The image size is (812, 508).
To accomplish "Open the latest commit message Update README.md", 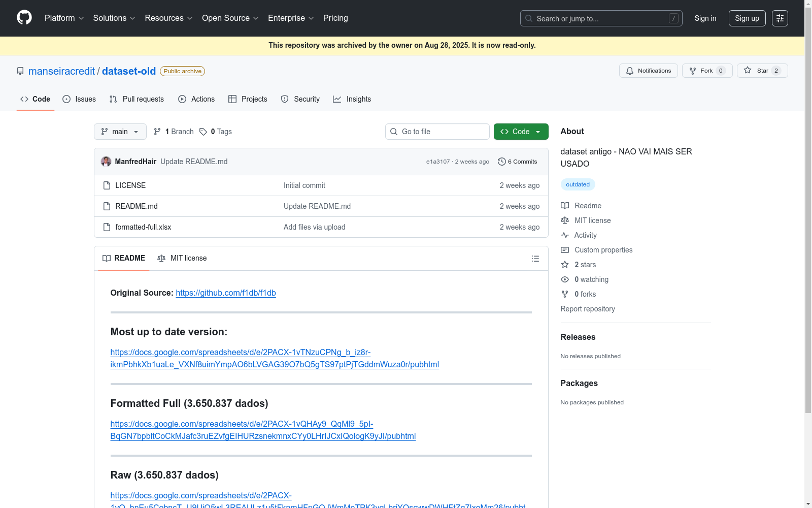I will 194,162.
